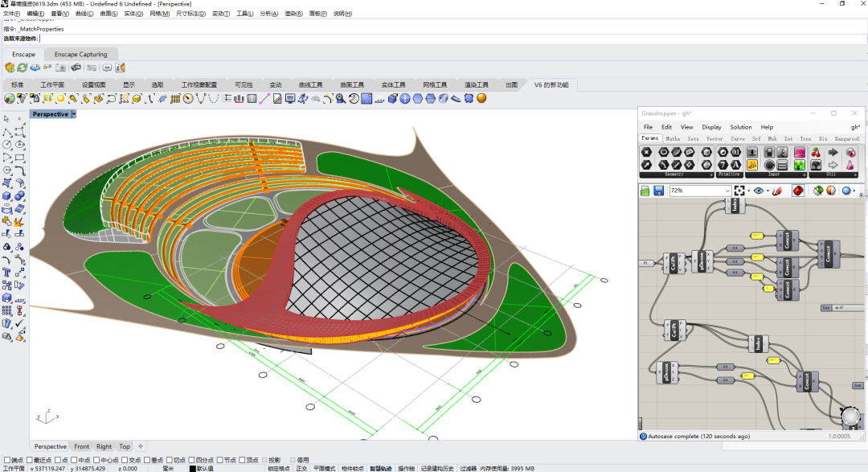Click the Rhino command input line
Screen dimensions: 868x472
tap(451, 39)
